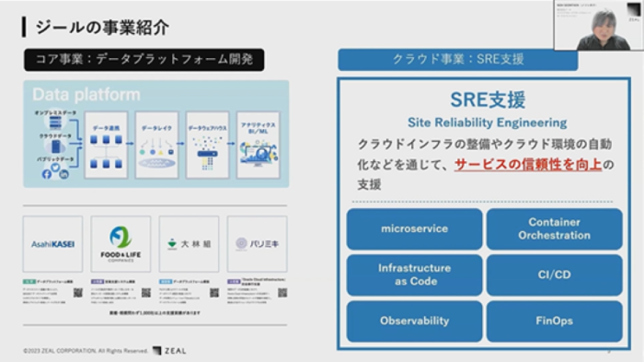This screenshot has width=644, height=362.
Task: Click the Container Orchestration box
Action: coord(555,228)
